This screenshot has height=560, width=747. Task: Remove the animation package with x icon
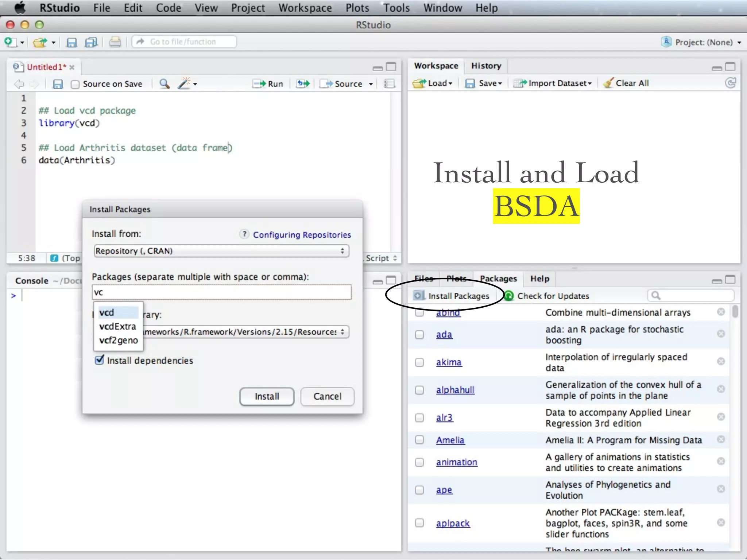[x=721, y=461]
